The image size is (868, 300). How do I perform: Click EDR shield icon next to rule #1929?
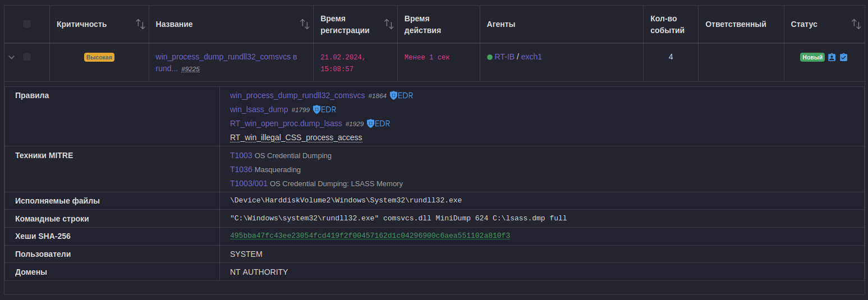click(x=370, y=123)
